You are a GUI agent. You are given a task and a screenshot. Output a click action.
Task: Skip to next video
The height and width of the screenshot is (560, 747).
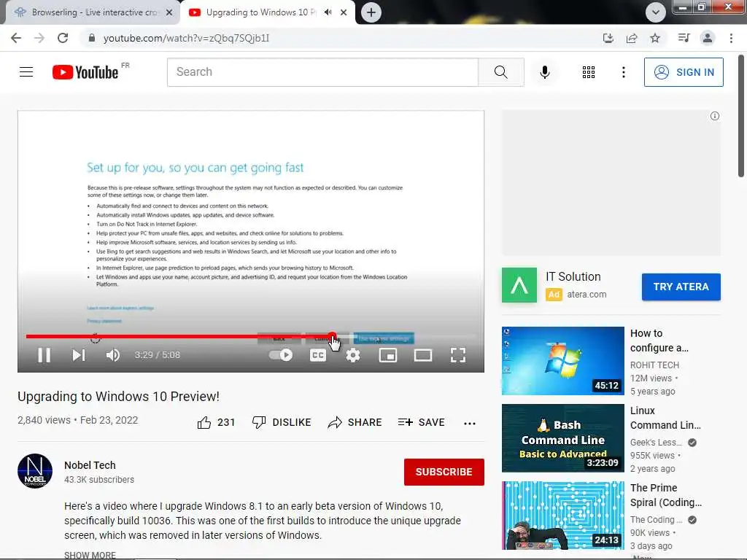point(79,355)
